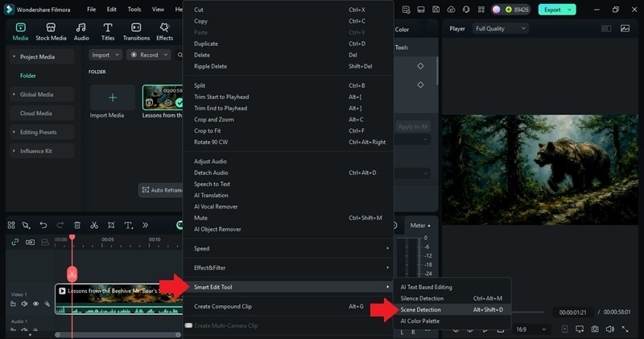Choose the selection pointer tool in timeline toolbar
This screenshot has width=644, height=339.
[27, 225]
